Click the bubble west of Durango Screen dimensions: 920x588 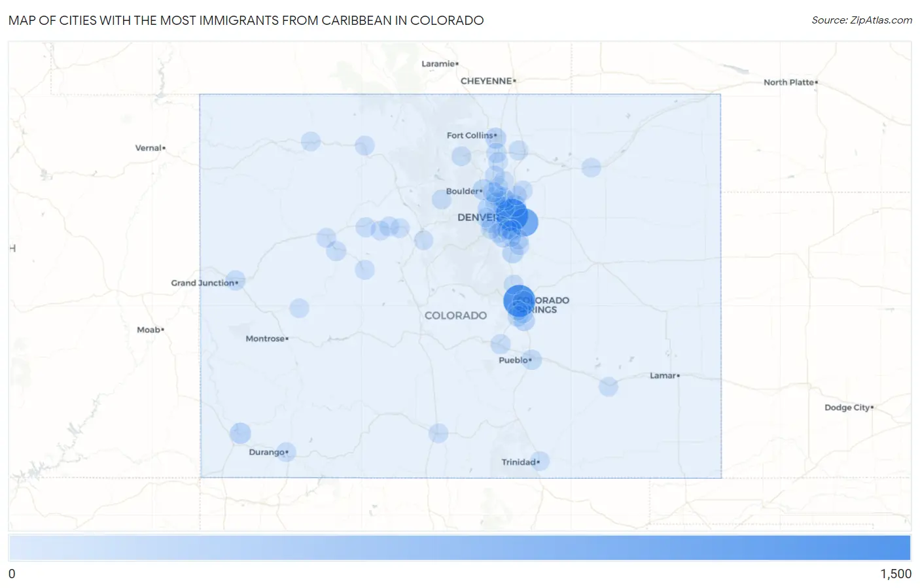[x=240, y=433]
